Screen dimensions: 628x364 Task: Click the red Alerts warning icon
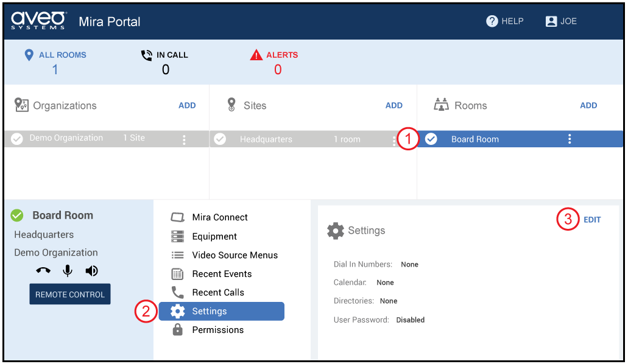(x=256, y=55)
